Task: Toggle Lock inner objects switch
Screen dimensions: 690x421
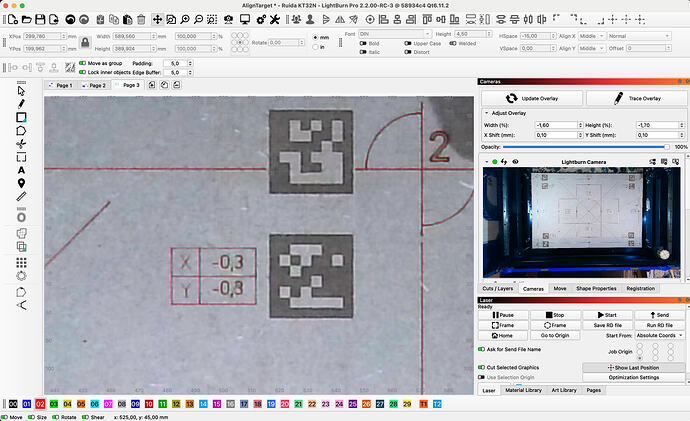Action: coord(82,72)
